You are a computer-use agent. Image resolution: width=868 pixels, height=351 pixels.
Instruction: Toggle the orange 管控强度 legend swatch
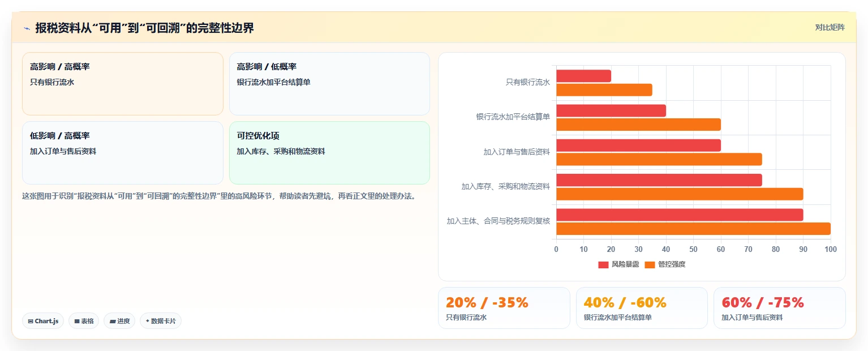(x=650, y=264)
